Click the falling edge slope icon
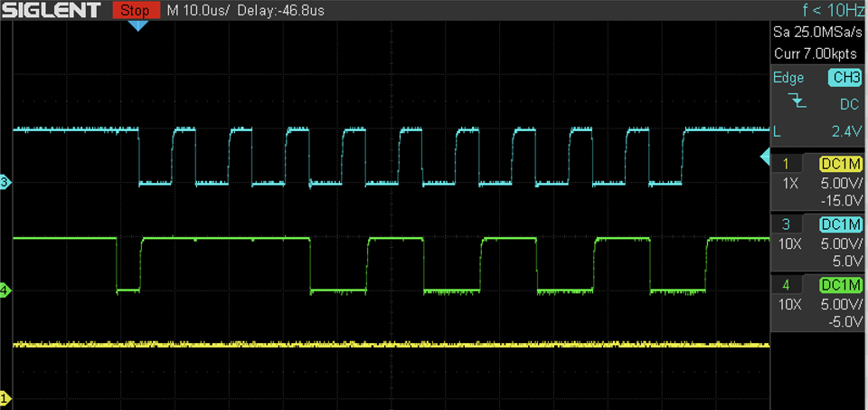 click(797, 100)
